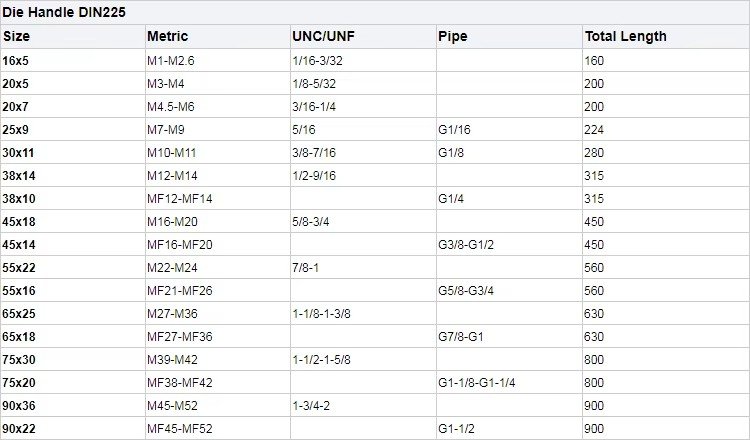Click the M1-M2.6 metric cell
Image resolution: width=750 pixels, height=440 pixels.
click(x=171, y=60)
